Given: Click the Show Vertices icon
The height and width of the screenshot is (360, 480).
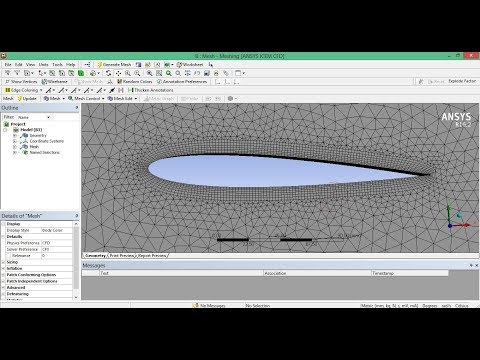Looking at the screenshot, I should click(x=7, y=82).
